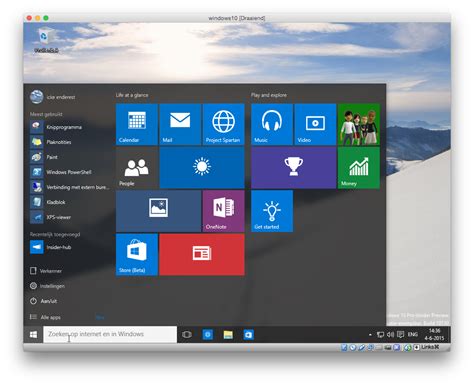Open Task View in the taskbar
Viewport: 474px width, 385px height.
[x=187, y=334]
